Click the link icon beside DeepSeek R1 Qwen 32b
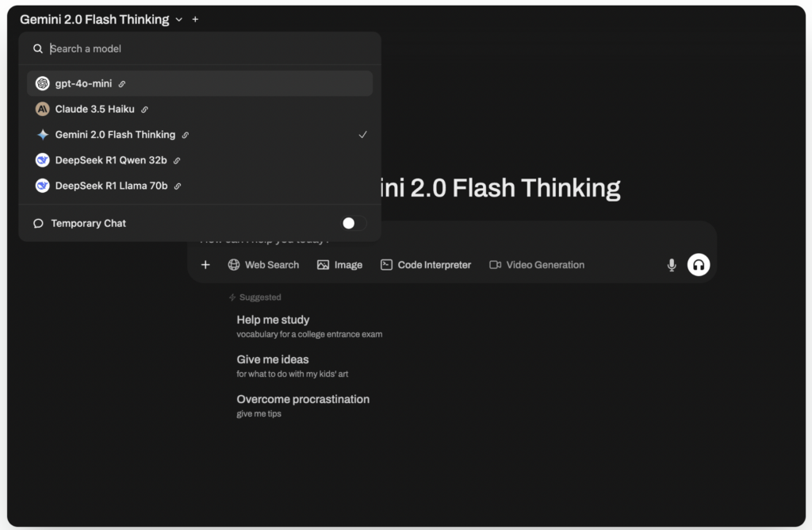Screen dimensions: 812x530 (177, 160)
